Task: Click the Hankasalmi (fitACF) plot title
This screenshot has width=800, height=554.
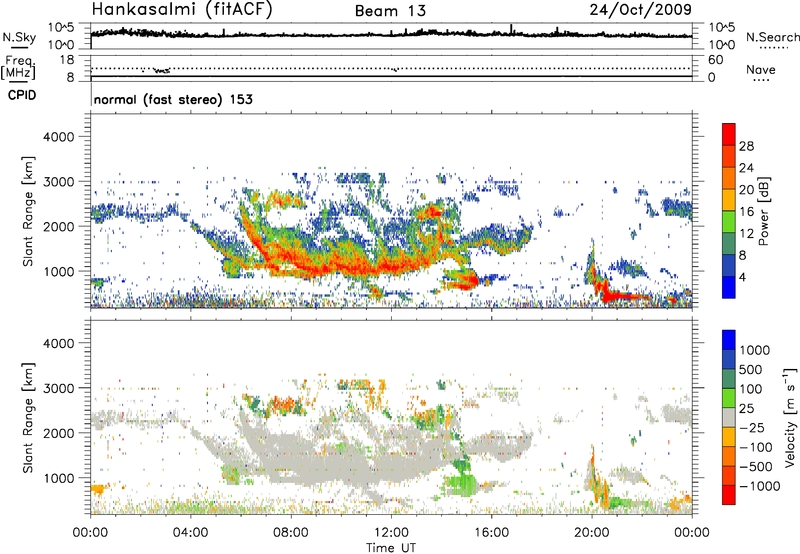Action: pos(182,9)
